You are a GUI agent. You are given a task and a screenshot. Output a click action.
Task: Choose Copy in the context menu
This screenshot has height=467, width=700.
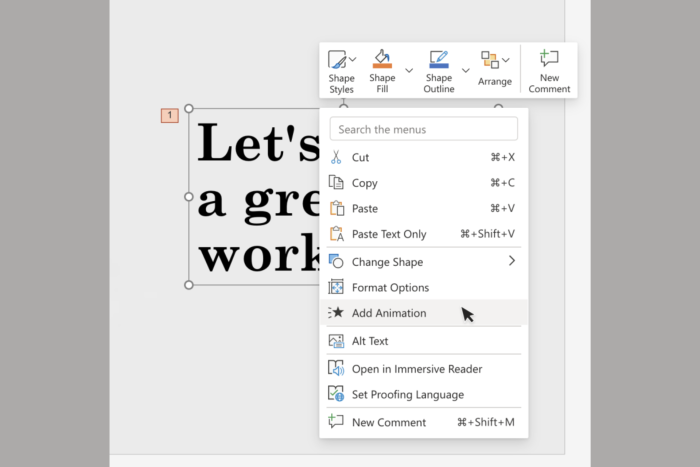tap(424, 183)
